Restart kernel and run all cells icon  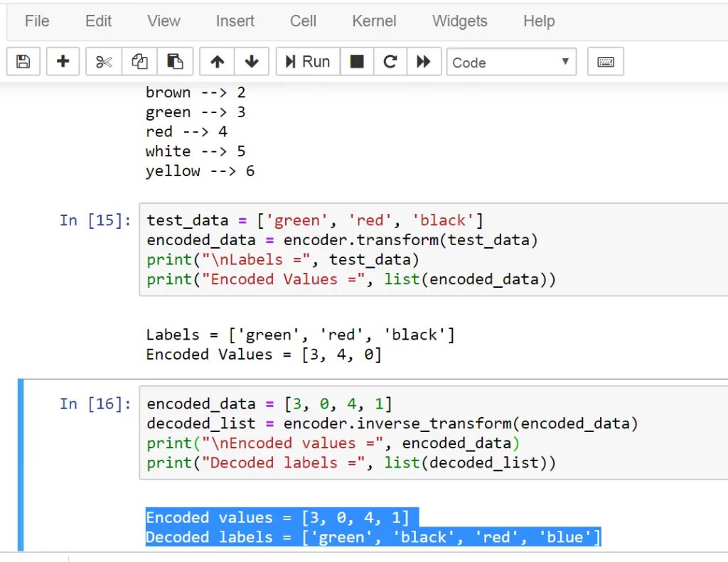tap(424, 61)
